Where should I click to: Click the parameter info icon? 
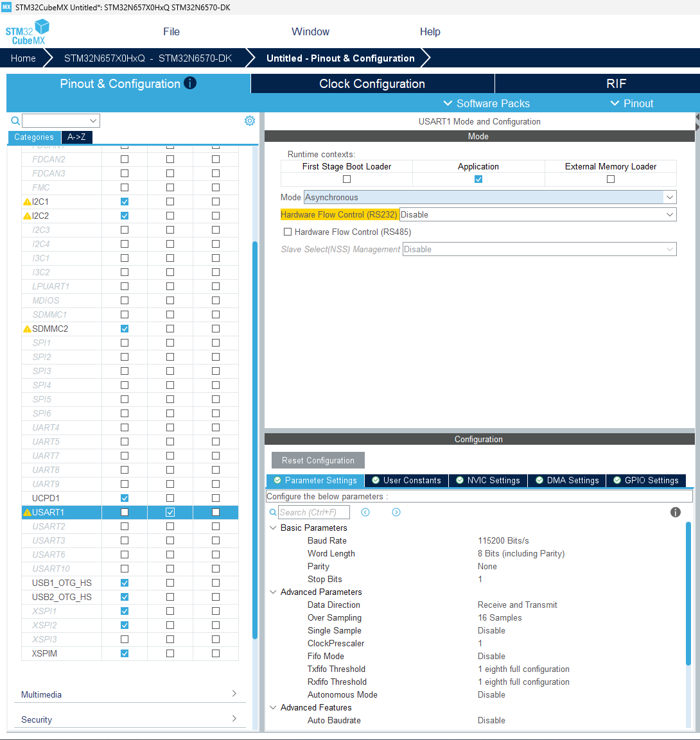click(x=676, y=512)
